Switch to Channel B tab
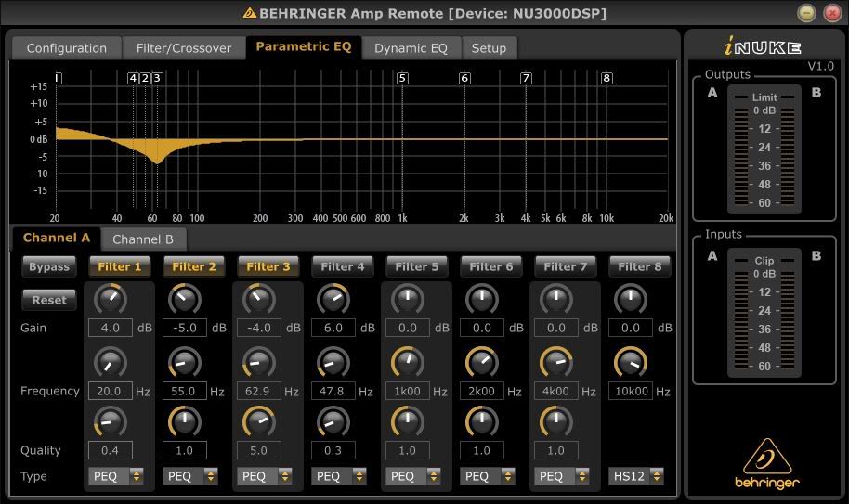This screenshot has width=849, height=504. 143,239
